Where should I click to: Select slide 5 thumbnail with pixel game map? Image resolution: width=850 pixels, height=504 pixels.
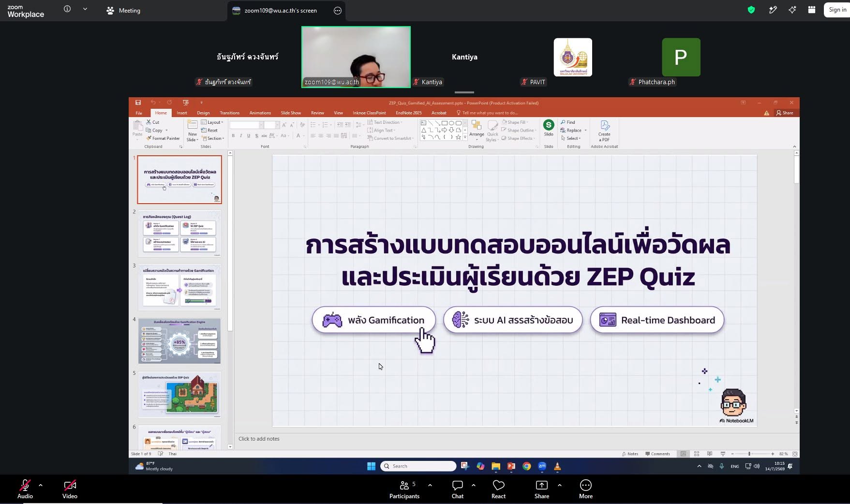click(179, 395)
